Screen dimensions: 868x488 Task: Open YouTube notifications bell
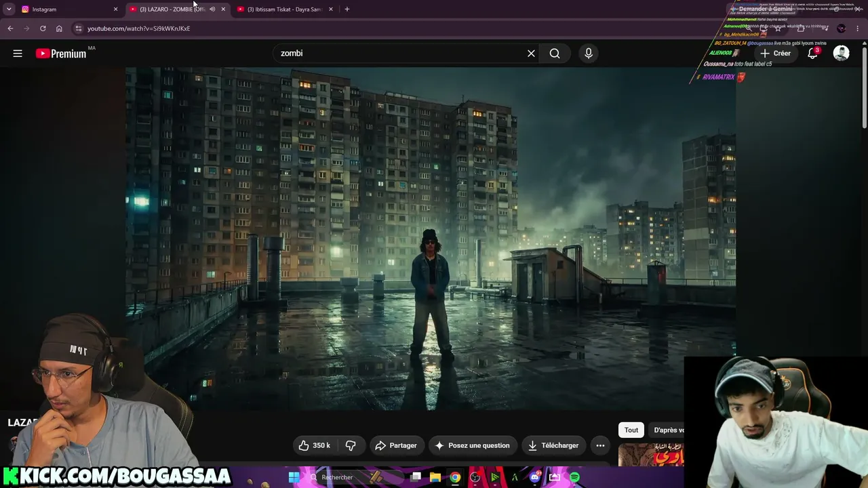(x=812, y=54)
